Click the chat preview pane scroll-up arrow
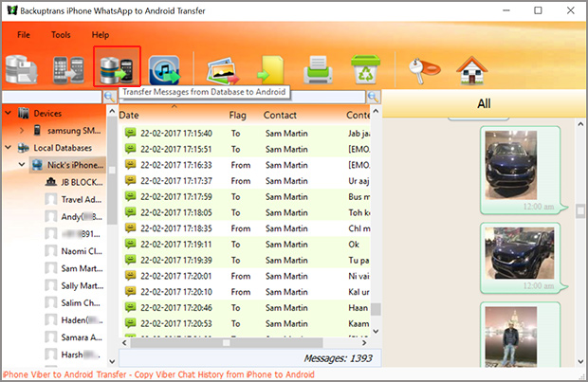588x382 pixels. tap(580, 124)
